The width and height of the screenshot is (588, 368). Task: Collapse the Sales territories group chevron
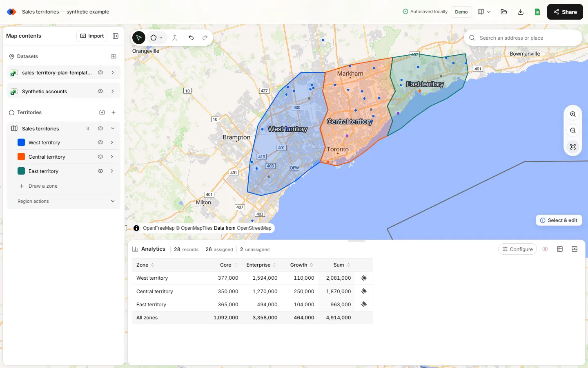[113, 128]
